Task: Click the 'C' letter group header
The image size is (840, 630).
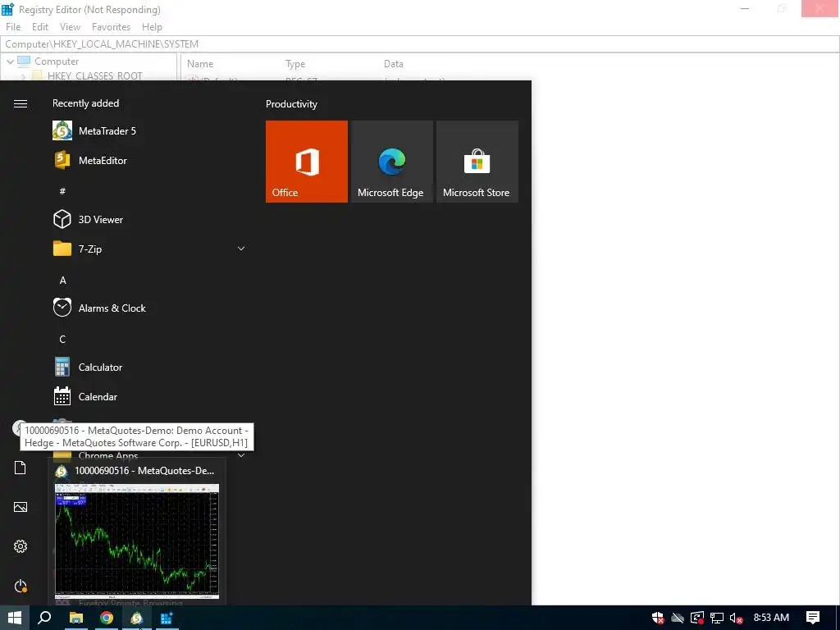Action: click(x=62, y=339)
